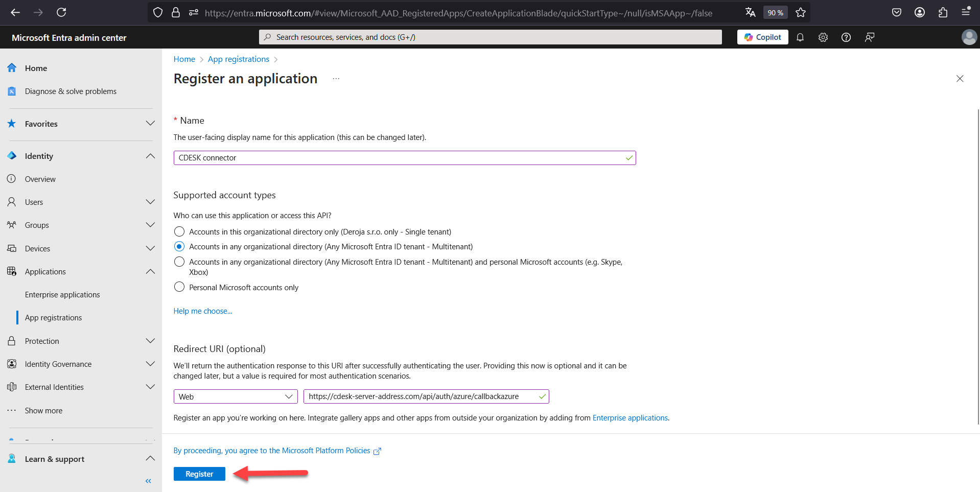Expand the Identity Governance chevron

(x=150, y=364)
